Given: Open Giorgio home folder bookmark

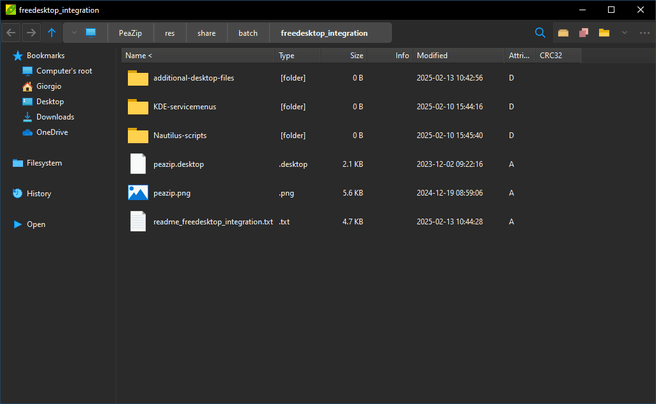Looking at the screenshot, I should click(49, 86).
